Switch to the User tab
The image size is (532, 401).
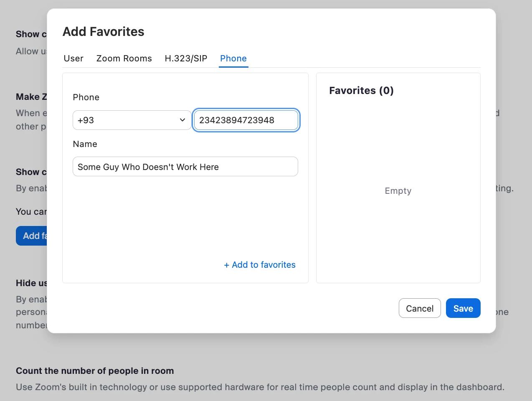pos(73,58)
